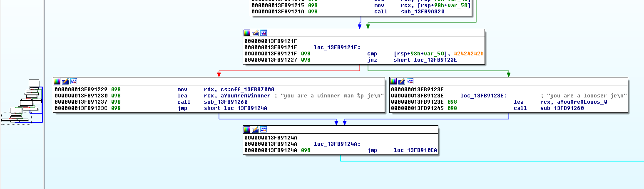Open color picker icon on winner message block
Image resolution: width=644 pixels, height=189 pixels.
pyautogui.click(x=57, y=81)
